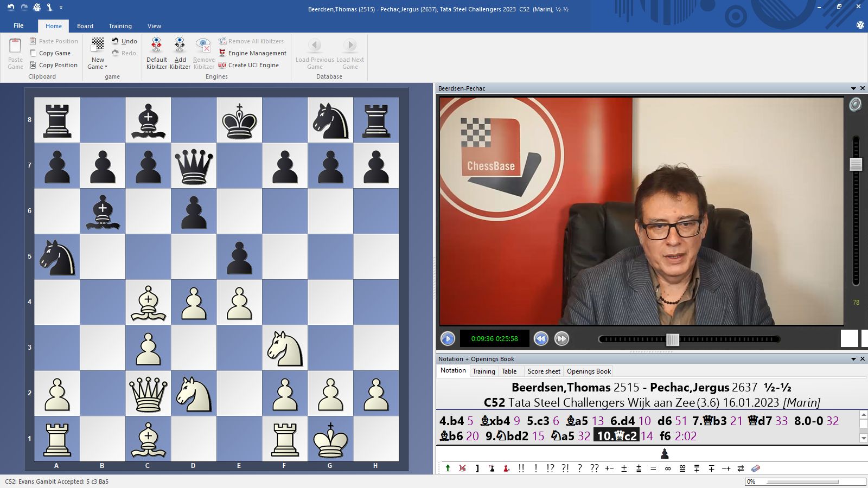Open Engine Management
Image resolution: width=868 pixels, height=488 pixels.
(x=252, y=53)
